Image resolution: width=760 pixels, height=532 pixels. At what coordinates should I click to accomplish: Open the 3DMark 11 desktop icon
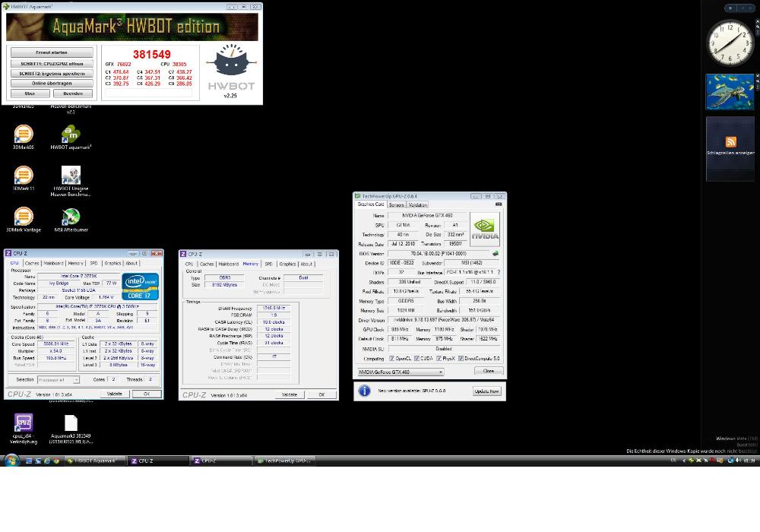(24, 178)
